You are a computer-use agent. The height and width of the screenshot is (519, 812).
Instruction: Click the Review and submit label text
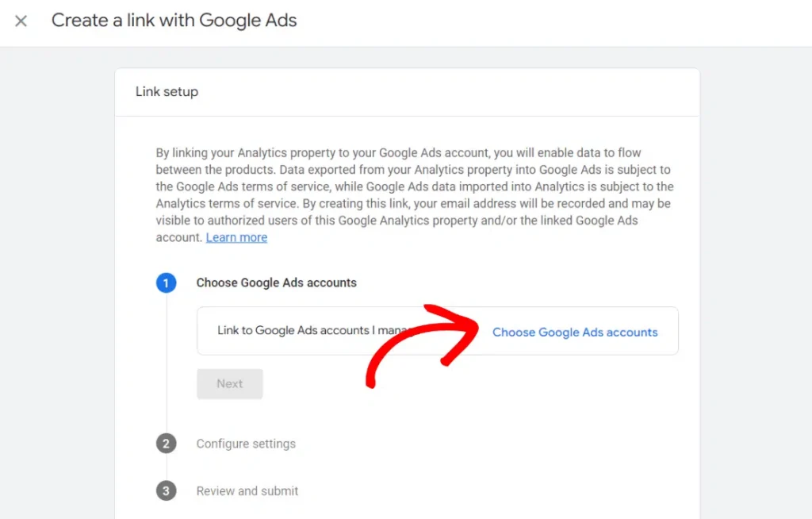[x=247, y=490]
